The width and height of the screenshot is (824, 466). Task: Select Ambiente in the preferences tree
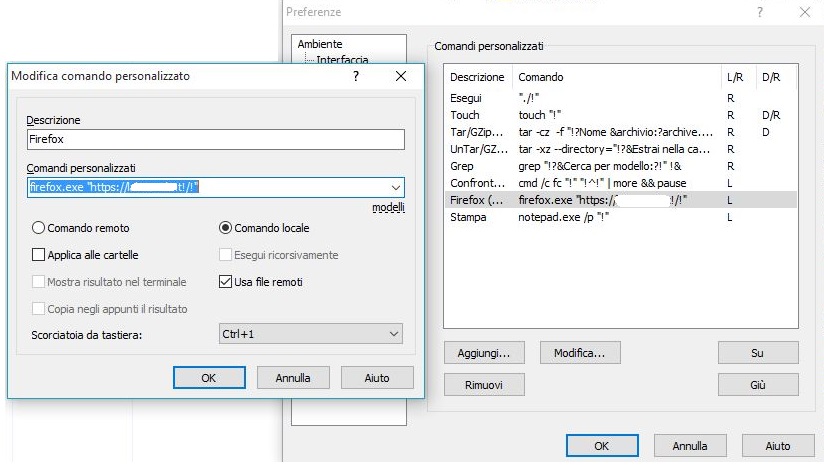pos(320,44)
